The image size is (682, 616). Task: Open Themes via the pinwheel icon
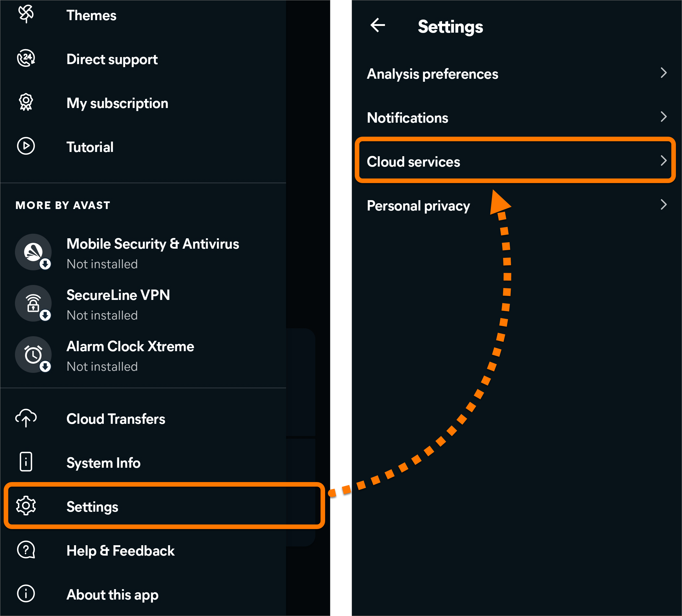pos(26,14)
